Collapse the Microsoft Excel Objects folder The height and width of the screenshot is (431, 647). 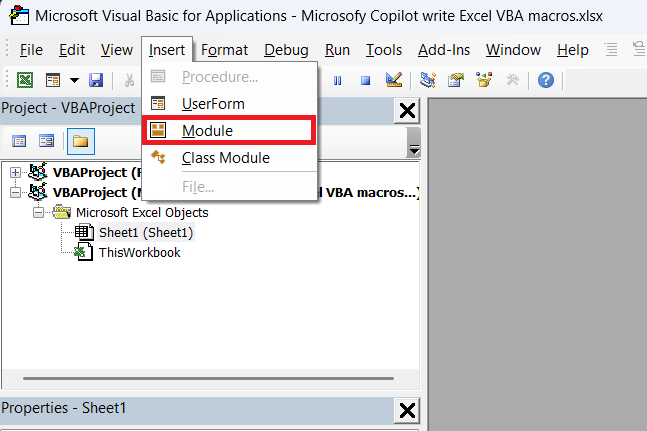point(38,213)
